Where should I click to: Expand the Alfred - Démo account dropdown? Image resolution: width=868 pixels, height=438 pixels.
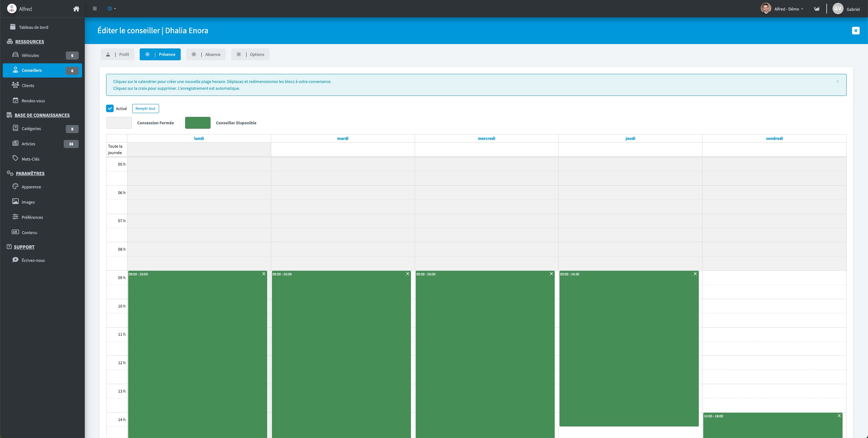[788, 9]
